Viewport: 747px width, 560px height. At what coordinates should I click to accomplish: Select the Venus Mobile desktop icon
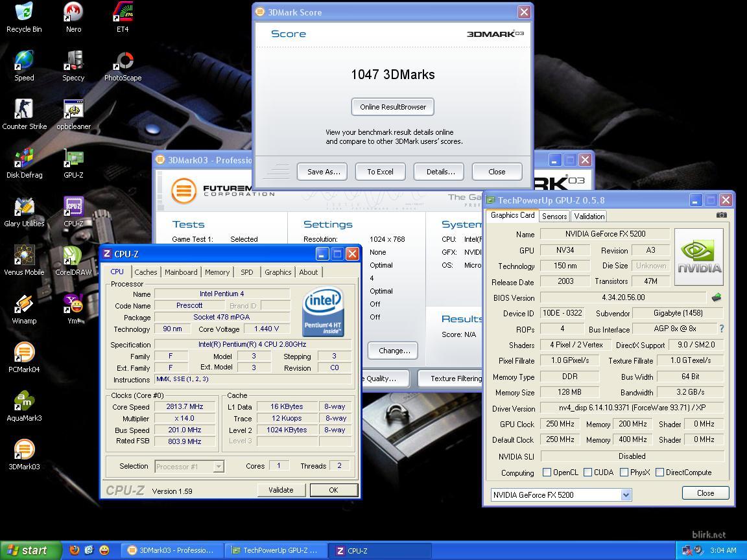pos(24,261)
